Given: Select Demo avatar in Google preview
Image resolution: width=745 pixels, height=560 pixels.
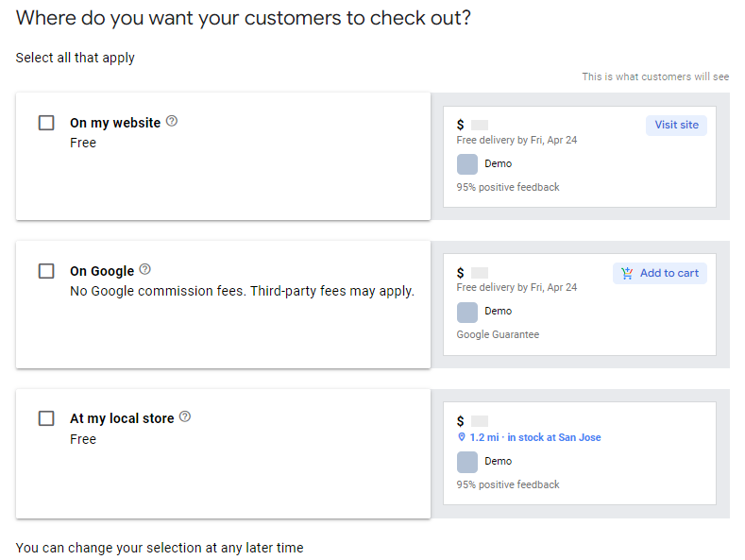Looking at the screenshot, I should point(467,312).
